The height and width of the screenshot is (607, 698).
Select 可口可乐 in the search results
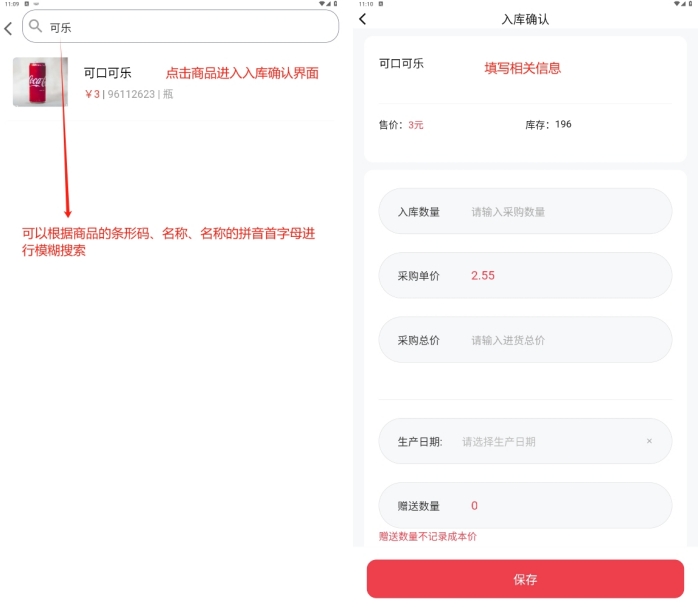tap(107, 73)
